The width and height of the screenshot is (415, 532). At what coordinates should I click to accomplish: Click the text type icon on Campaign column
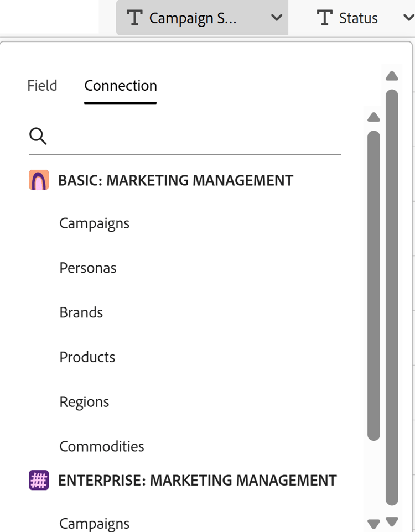click(135, 18)
